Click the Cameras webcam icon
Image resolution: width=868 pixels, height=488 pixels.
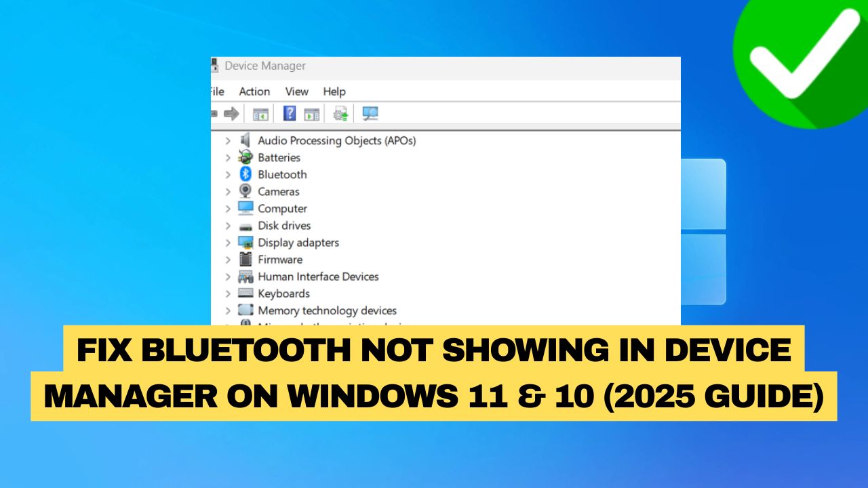click(x=245, y=191)
